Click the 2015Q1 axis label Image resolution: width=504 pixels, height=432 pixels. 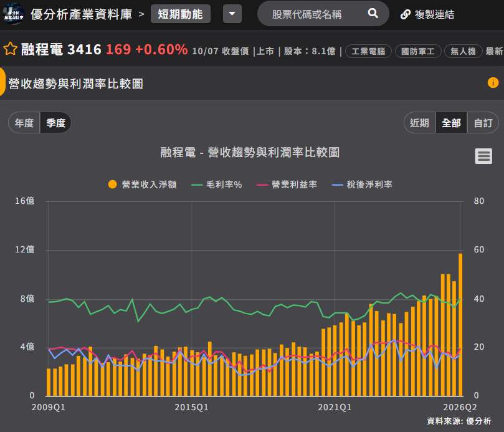[x=192, y=407]
